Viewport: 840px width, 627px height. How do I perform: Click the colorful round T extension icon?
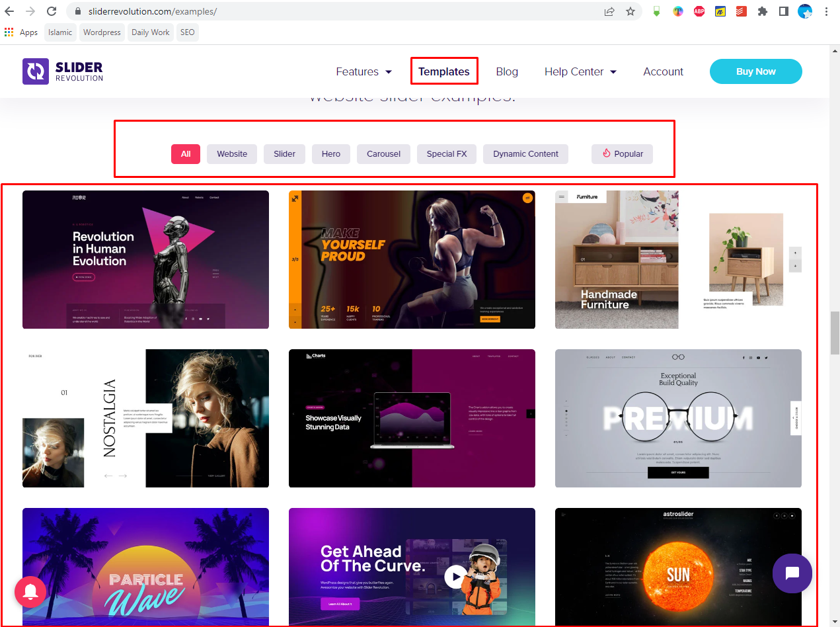click(x=678, y=11)
